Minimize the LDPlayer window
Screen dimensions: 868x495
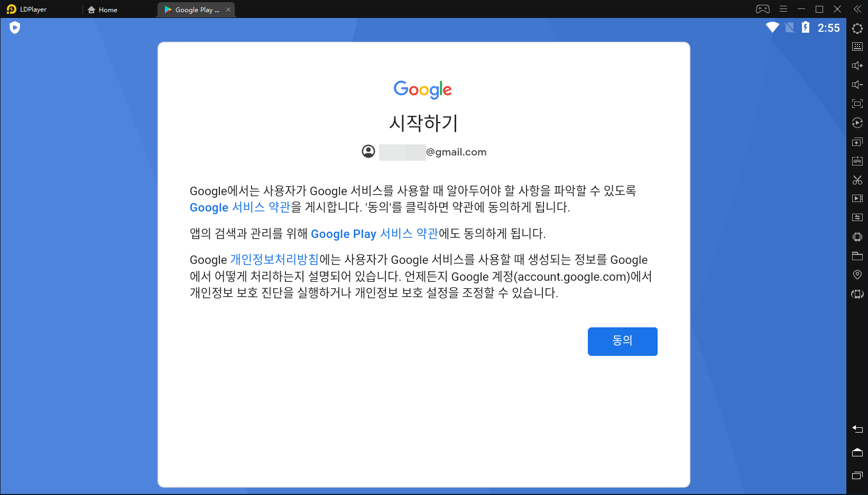coord(801,9)
